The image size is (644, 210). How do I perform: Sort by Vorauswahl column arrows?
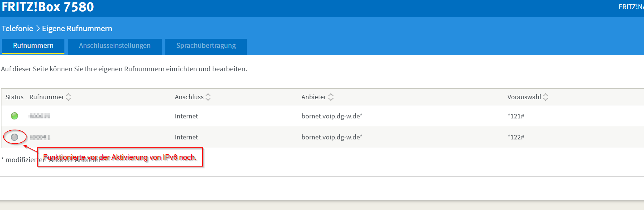click(x=546, y=97)
